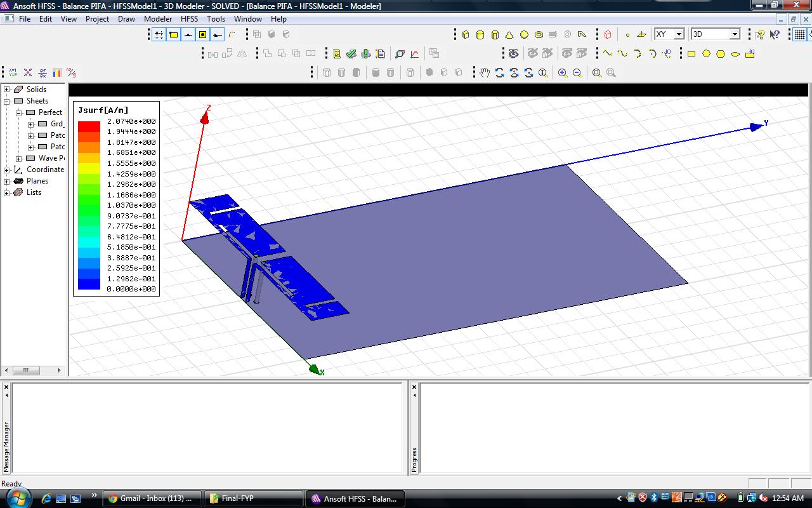Open the XY drawing plane dropdown

coord(678,34)
